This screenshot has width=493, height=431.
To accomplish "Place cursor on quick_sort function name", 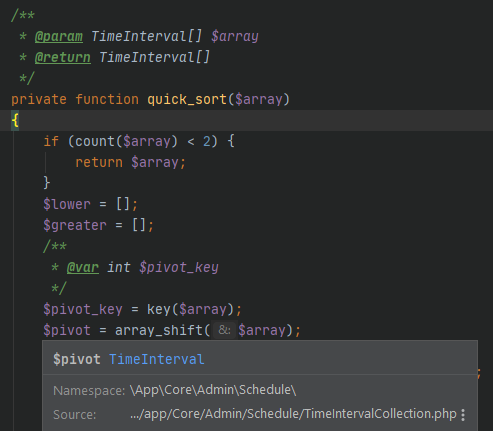I will click(x=187, y=99).
